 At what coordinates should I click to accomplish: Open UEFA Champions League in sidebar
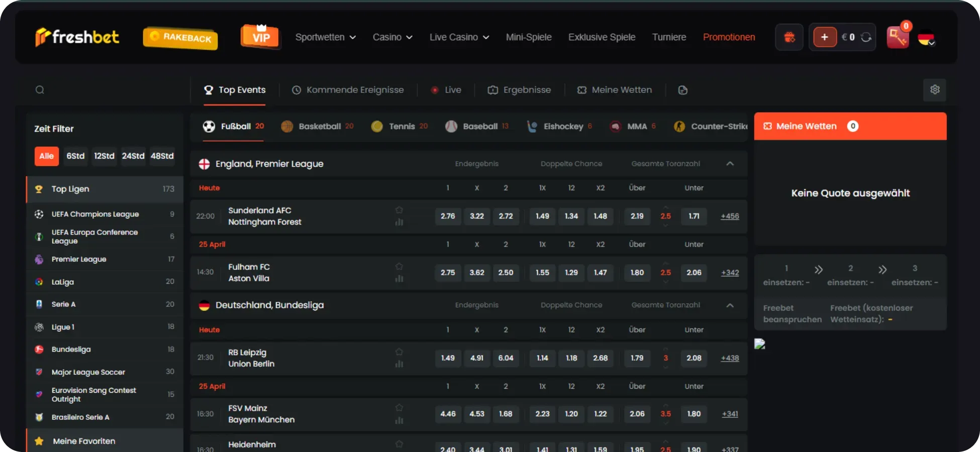105,214
